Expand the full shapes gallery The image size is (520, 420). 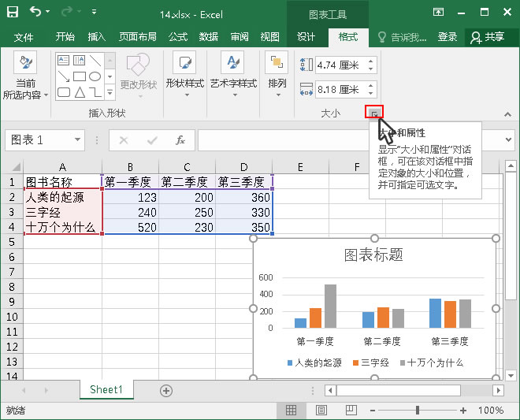point(110,92)
